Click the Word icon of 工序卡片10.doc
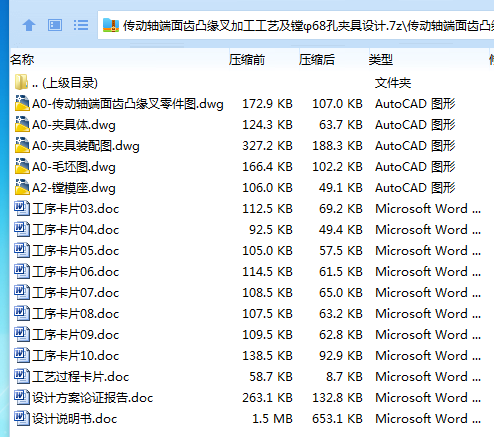This screenshot has width=494, height=437. click(x=22, y=355)
